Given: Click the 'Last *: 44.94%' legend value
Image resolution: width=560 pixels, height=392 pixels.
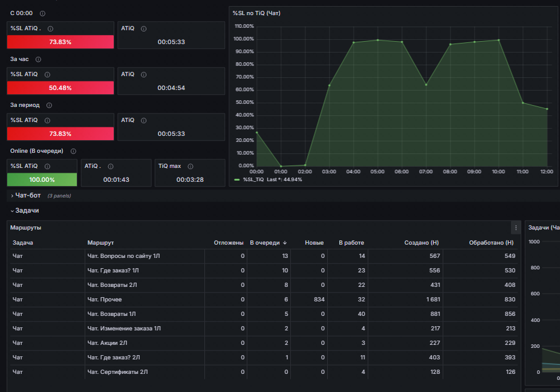Looking at the screenshot, I should [284, 179].
